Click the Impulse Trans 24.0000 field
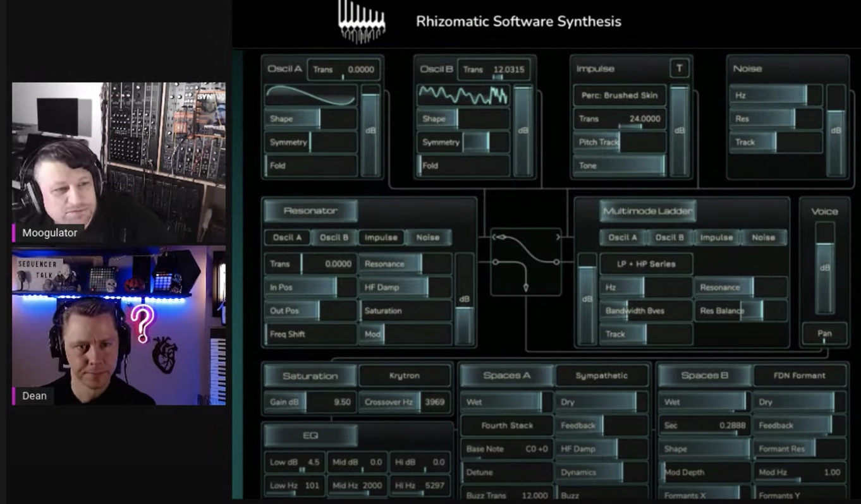This screenshot has width=861, height=504. coord(620,119)
